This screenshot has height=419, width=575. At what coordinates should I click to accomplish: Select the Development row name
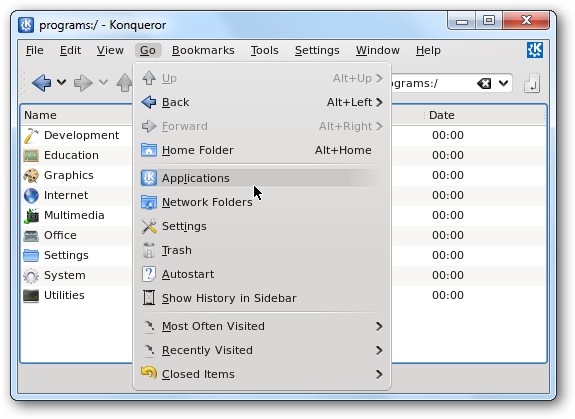click(81, 135)
